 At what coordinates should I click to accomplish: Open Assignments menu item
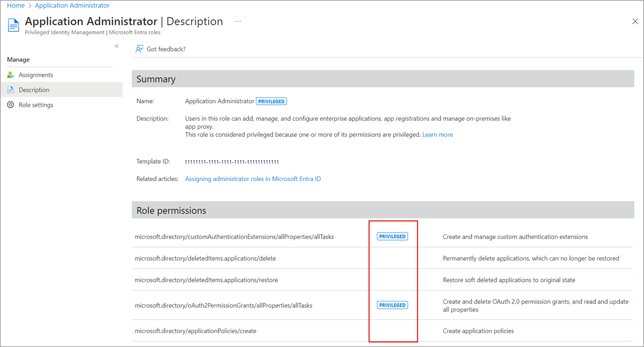[x=36, y=75]
